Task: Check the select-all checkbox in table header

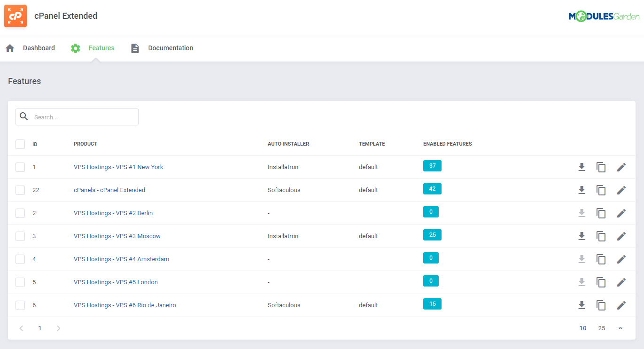Action: 20,144
